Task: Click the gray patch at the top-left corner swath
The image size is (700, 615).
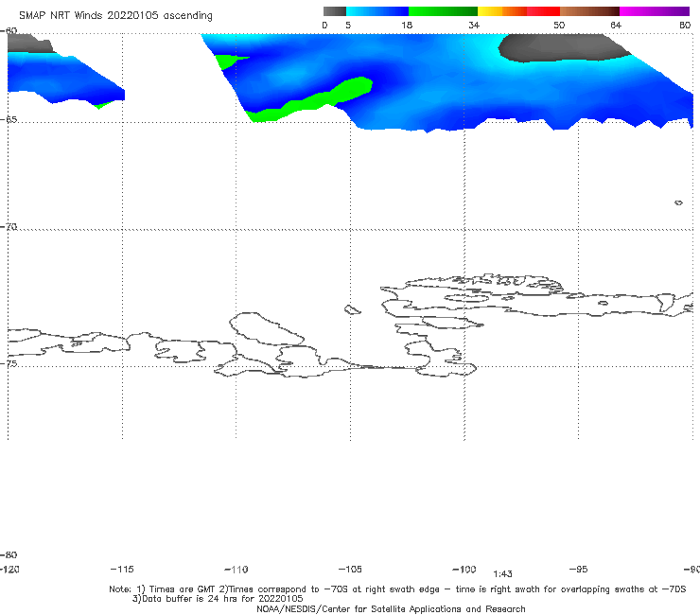Action: point(29,44)
